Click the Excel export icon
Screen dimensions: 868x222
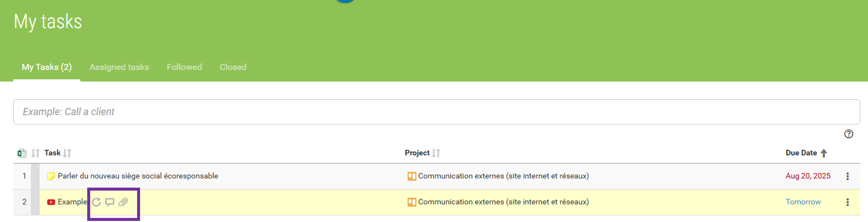[x=22, y=153]
